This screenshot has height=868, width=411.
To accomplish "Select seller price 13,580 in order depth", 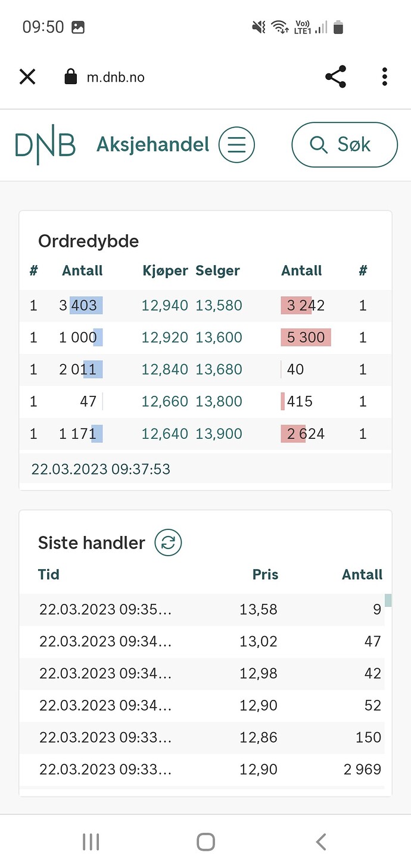I will tap(219, 306).
